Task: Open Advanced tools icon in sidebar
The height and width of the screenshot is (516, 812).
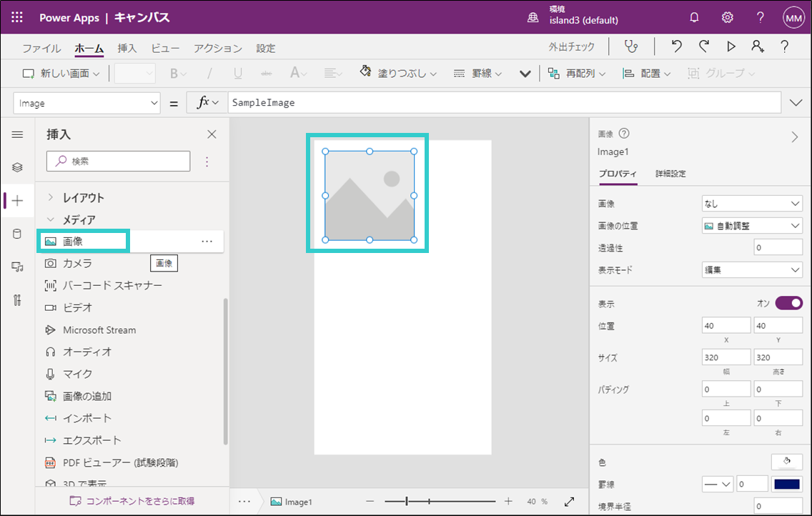Action: pyautogui.click(x=17, y=300)
